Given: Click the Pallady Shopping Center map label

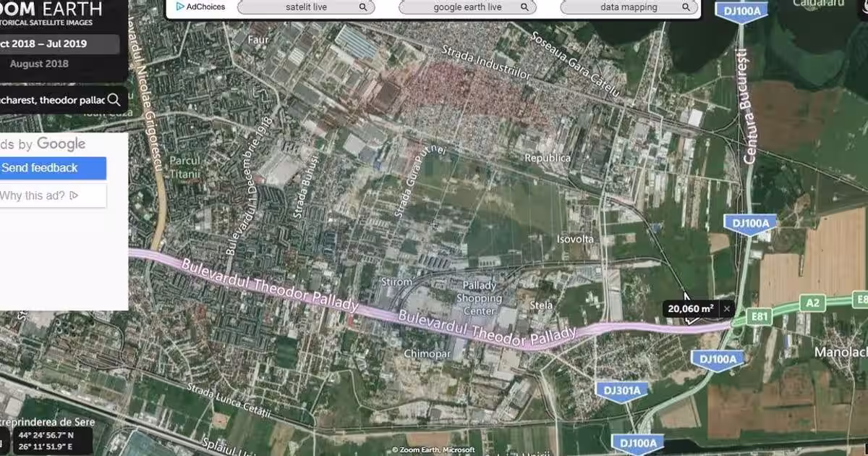Looking at the screenshot, I should 479,299.
